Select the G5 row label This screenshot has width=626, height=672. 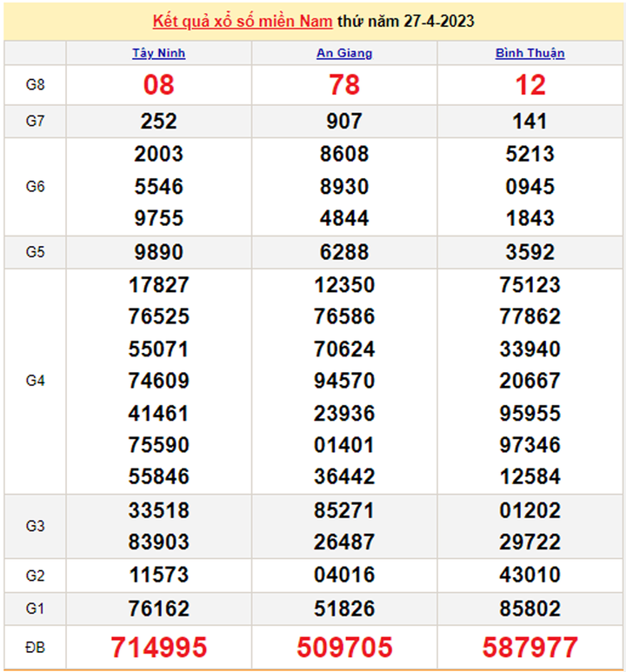click(x=35, y=251)
